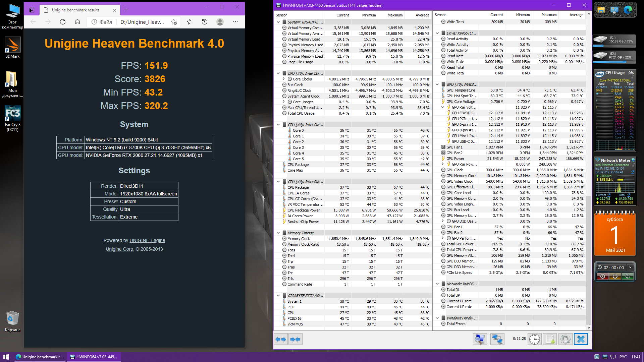Expand the Core Clocks row
Screen dimensions: 644x362
[x=284, y=79]
